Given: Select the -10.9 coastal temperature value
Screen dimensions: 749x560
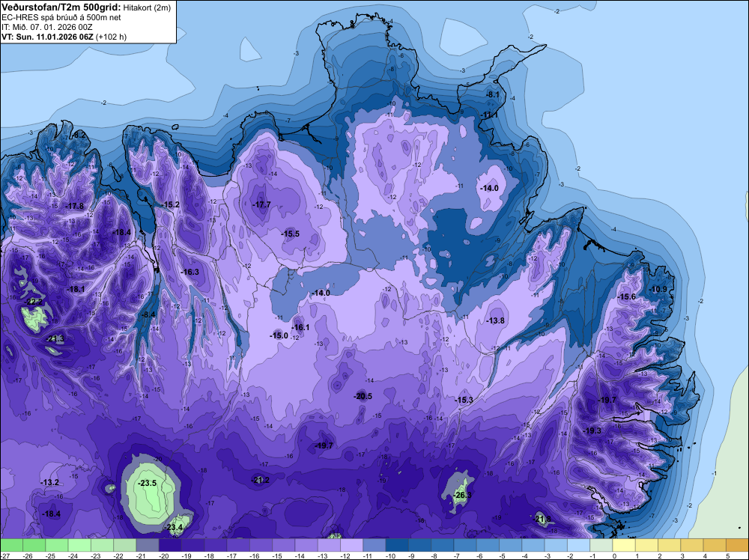Looking at the screenshot, I should point(658,289).
